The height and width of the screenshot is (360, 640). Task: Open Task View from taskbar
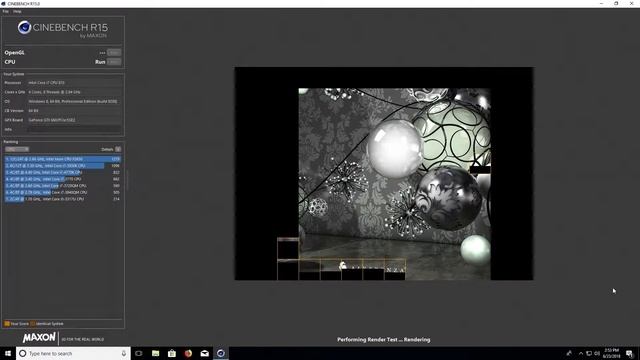coord(139,353)
